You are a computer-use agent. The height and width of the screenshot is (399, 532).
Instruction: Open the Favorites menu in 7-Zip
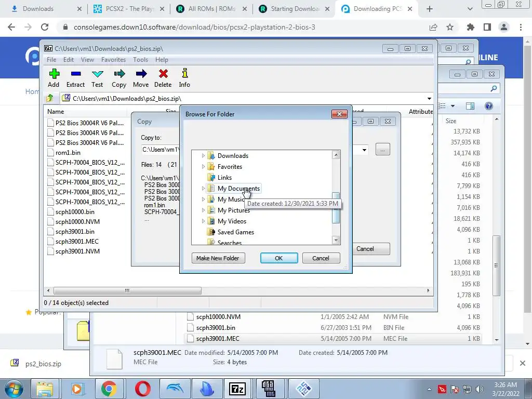click(x=114, y=60)
